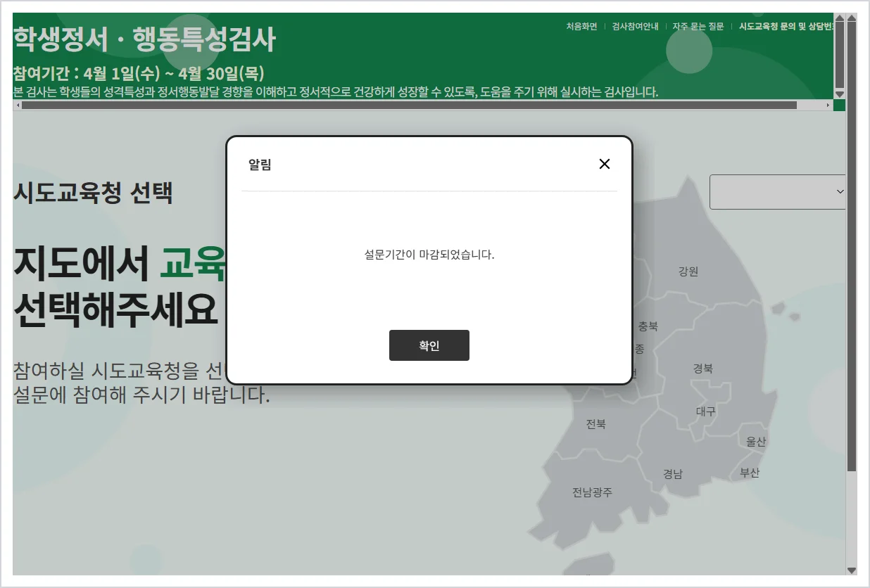Open 시도교육청 문의 및 상담번호 link

786,26
